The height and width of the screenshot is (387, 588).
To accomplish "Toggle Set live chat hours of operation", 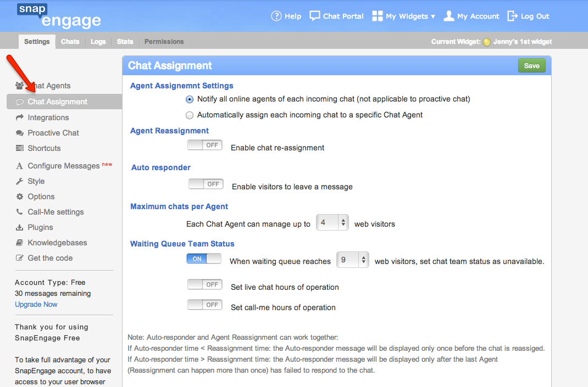I will tap(205, 285).
